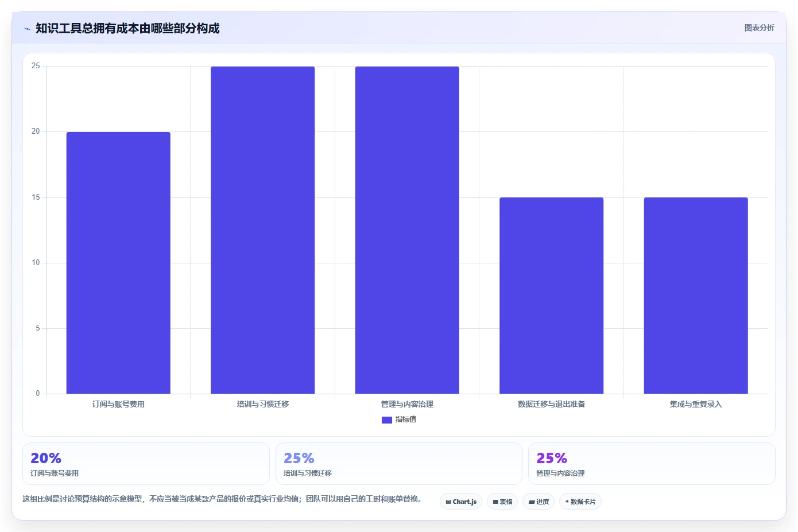Click the 20% 订阅与账号费用 stat card
Screen dimensions: 798x532
(x=146, y=464)
